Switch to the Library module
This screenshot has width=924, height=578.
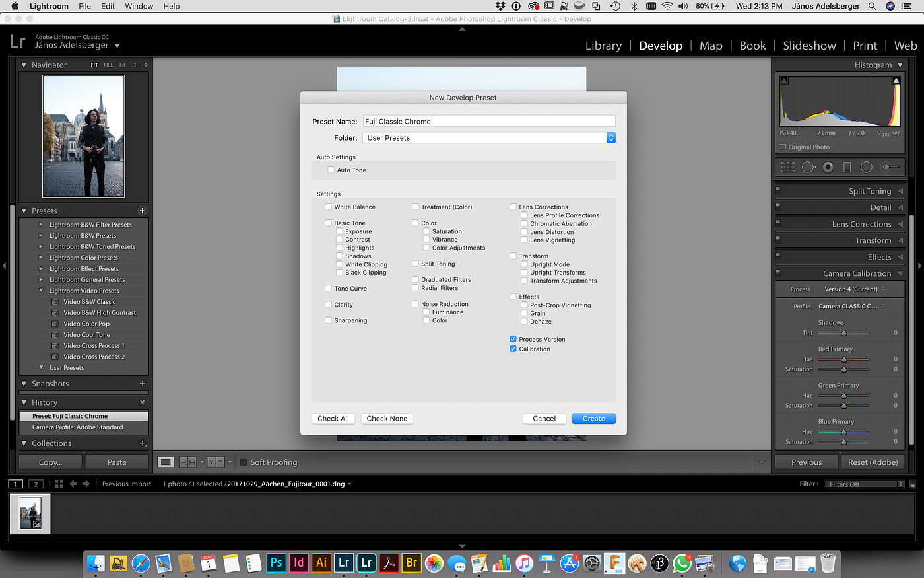(x=603, y=46)
